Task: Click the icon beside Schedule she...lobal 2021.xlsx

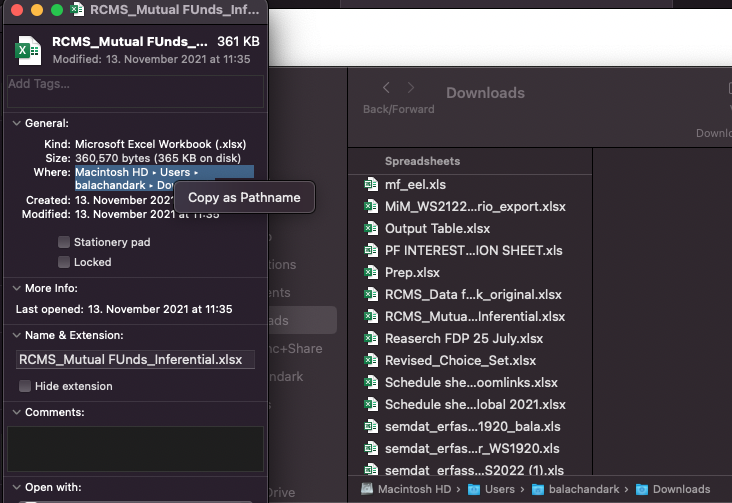Action: click(371, 404)
